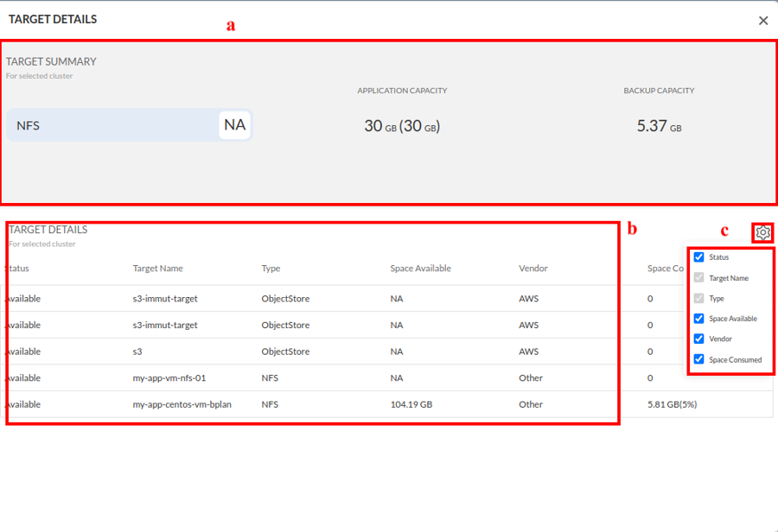Viewport: 778px width, 532px height.
Task: Disable the Vendor column checkbox
Action: pyautogui.click(x=699, y=339)
